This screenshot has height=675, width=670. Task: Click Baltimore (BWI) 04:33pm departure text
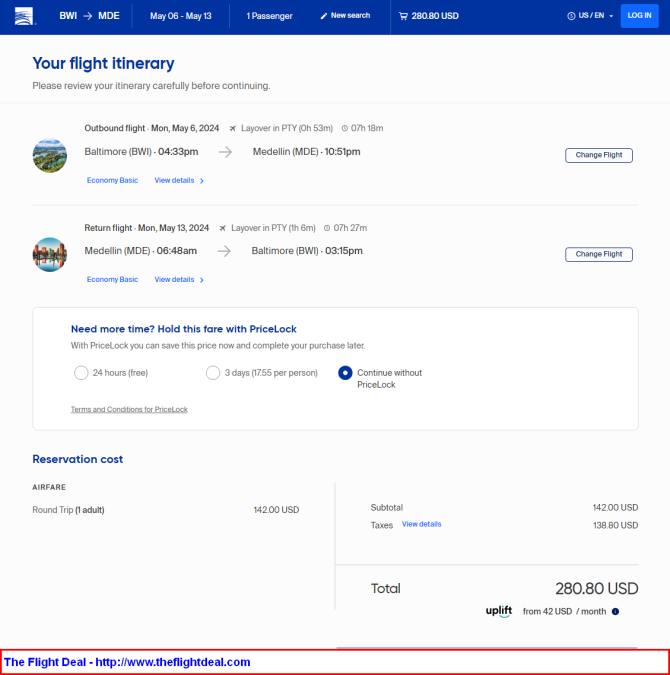pos(141,152)
